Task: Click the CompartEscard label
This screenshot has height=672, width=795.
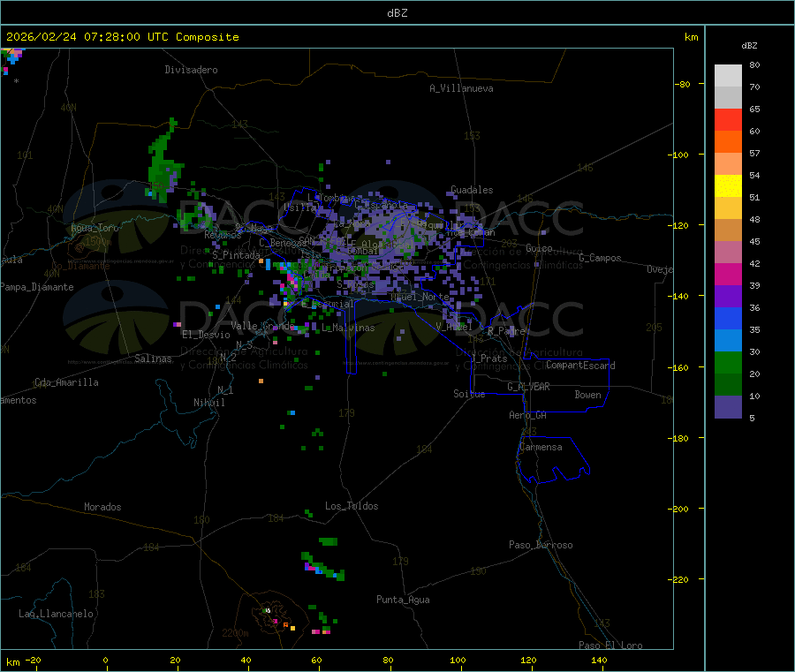Action: pos(580,366)
